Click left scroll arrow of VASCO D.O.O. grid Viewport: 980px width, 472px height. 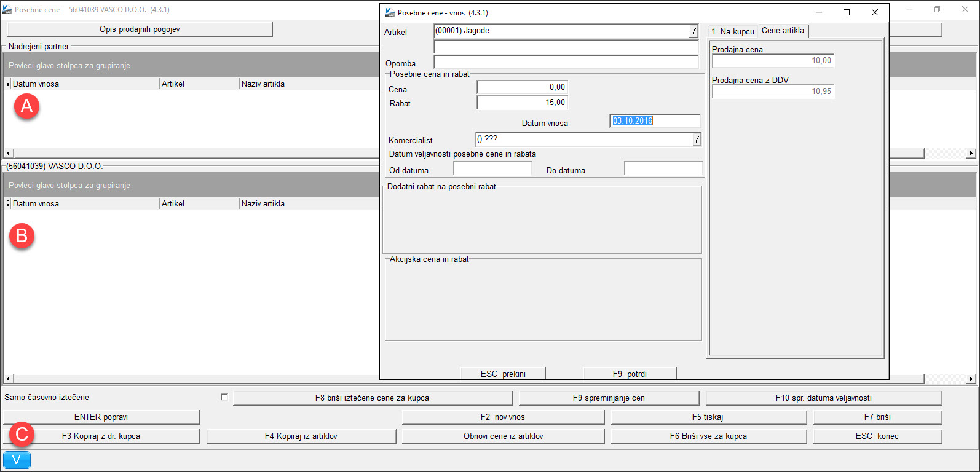click(x=8, y=379)
